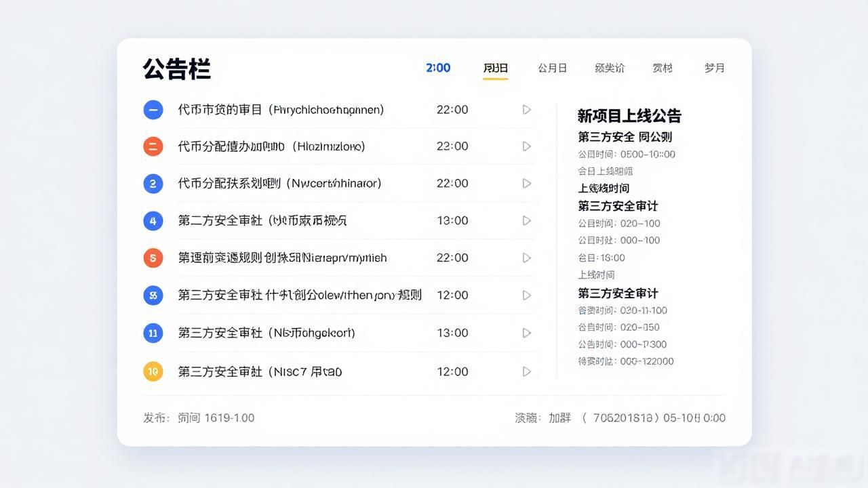Click the yellow number 10 badge

(153, 371)
